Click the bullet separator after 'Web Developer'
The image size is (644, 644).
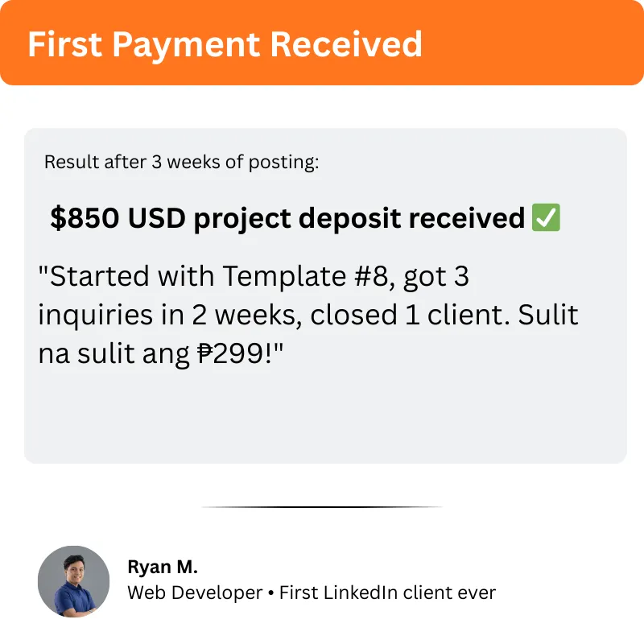tap(271, 593)
